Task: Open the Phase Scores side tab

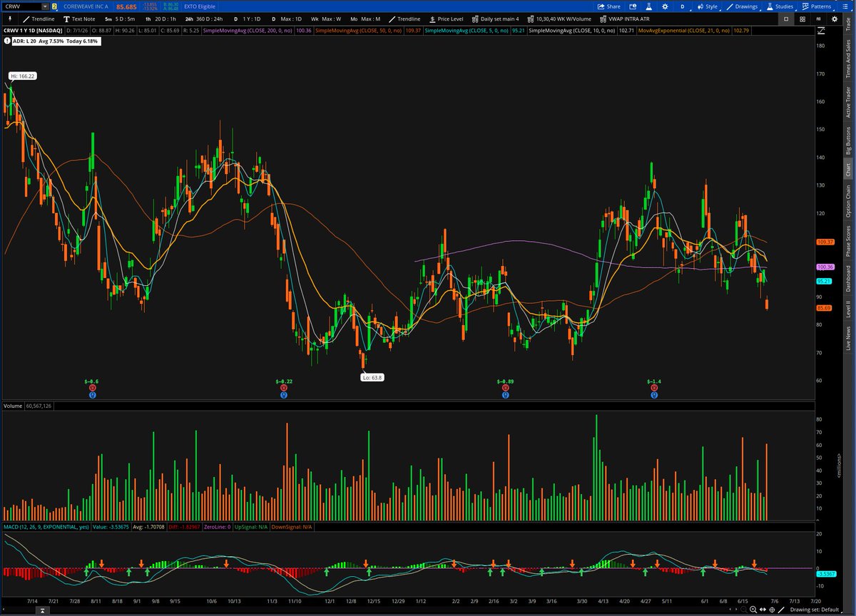Action: point(849,242)
